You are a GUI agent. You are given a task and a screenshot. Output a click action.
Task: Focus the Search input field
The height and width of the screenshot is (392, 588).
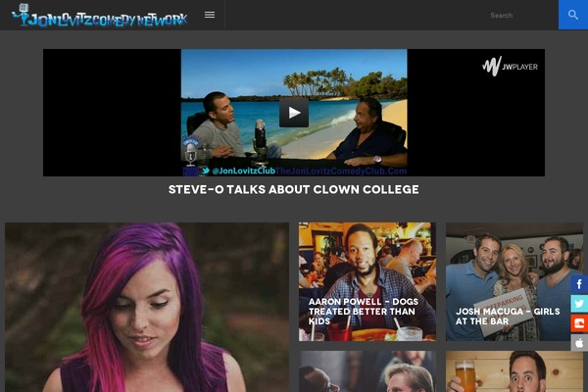[x=521, y=15]
